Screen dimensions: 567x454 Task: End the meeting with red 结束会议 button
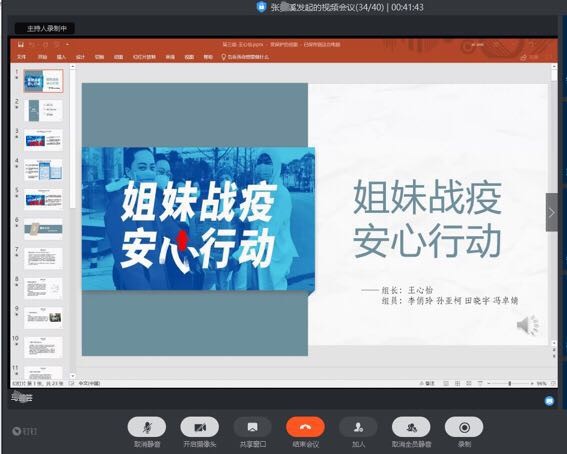pos(305,427)
